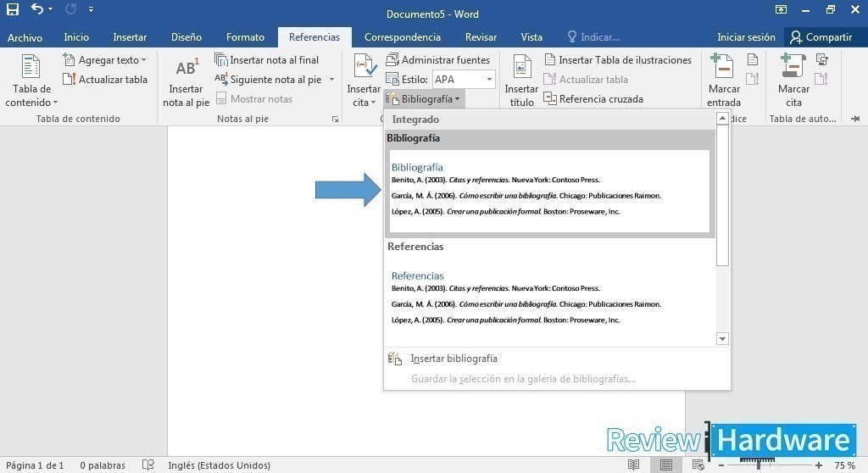Click the Indicar search box
868x473 pixels.
(593, 37)
